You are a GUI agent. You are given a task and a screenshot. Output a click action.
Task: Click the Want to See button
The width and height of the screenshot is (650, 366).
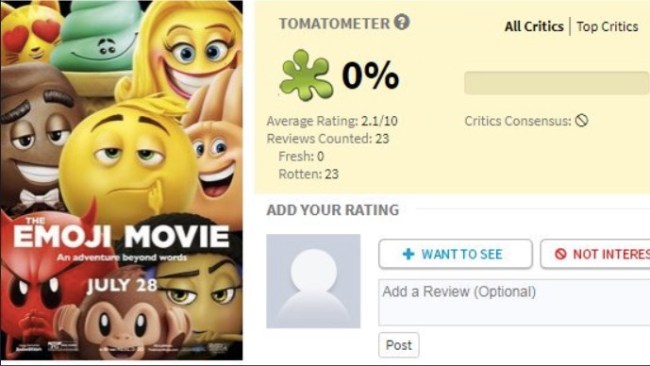455,254
